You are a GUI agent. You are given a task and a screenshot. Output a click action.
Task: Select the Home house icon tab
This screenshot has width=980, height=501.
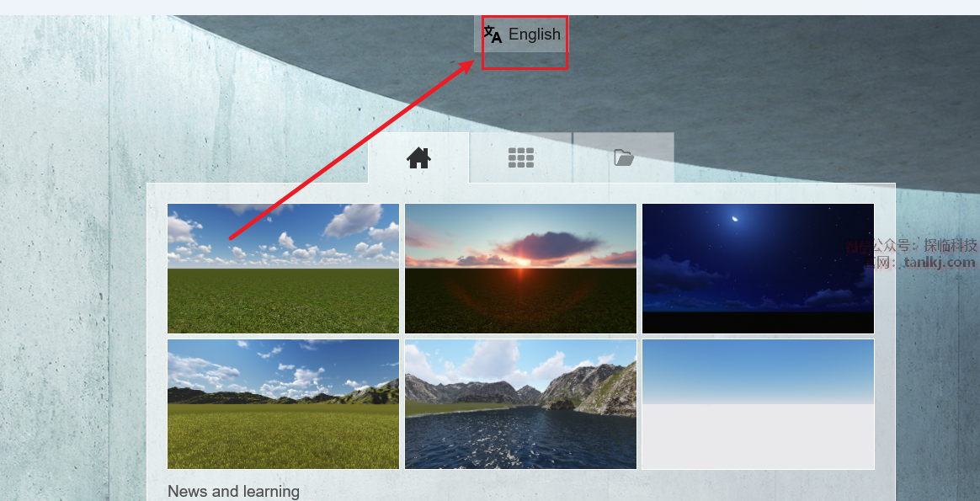click(x=418, y=157)
